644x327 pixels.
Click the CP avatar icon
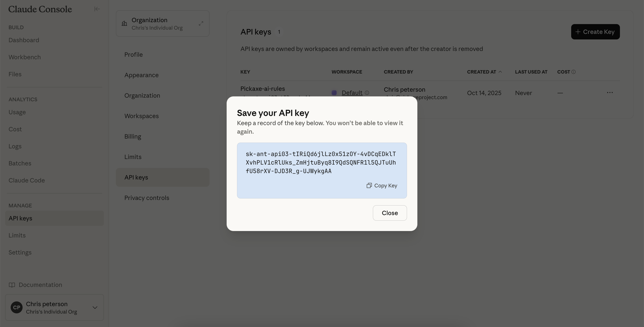pyautogui.click(x=16, y=307)
